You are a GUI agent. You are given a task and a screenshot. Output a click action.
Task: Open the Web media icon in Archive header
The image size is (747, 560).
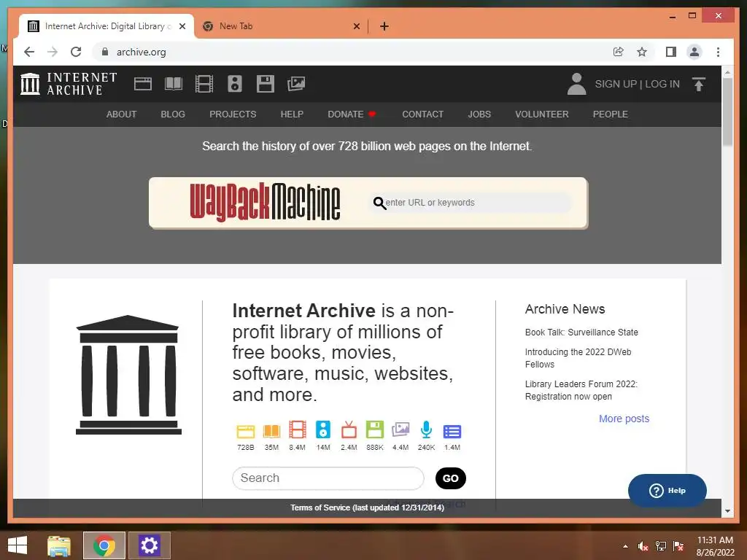click(x=142, y=84)
